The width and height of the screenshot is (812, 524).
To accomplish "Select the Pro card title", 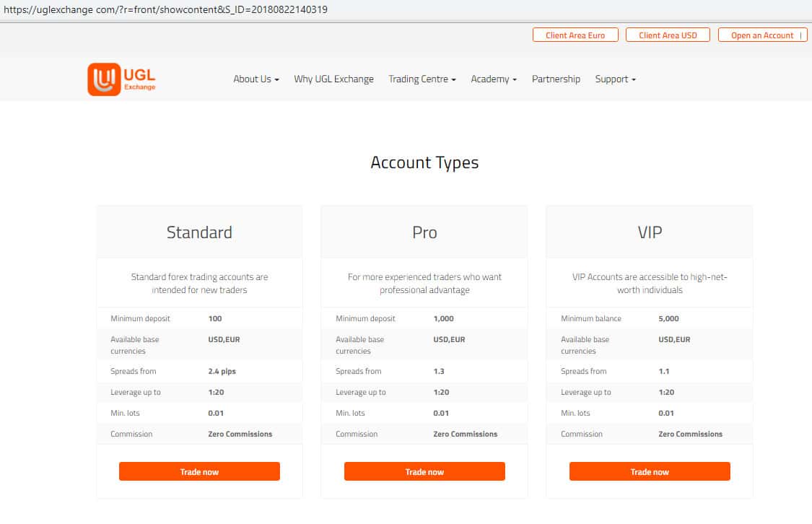I will (x=424, y=232).
